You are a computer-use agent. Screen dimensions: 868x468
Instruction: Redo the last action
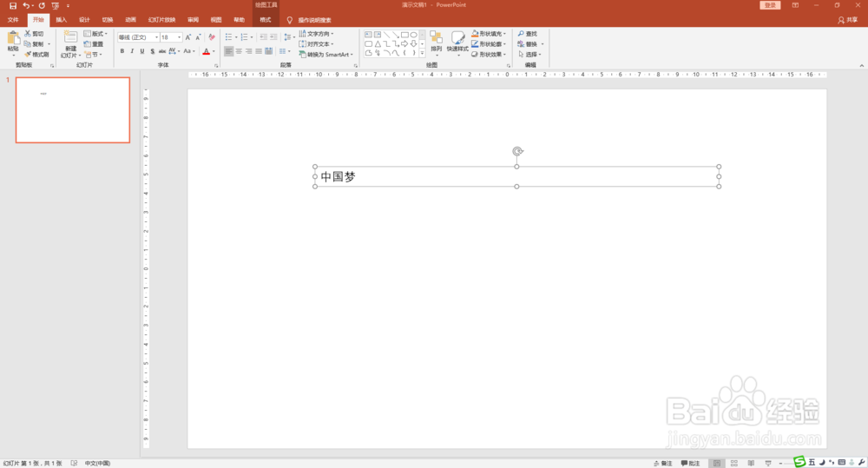[42, 5]
